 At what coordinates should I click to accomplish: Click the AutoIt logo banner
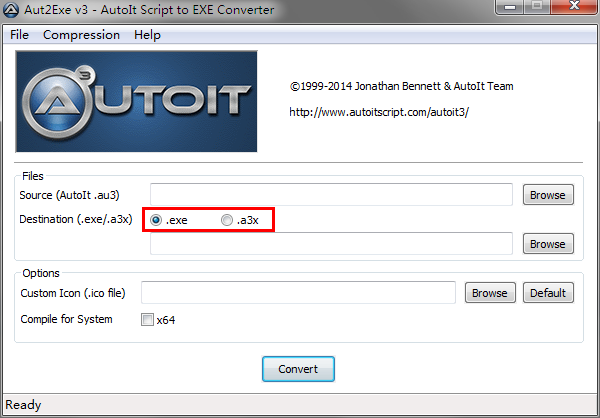pyautogui.click(x=137, y=101)
